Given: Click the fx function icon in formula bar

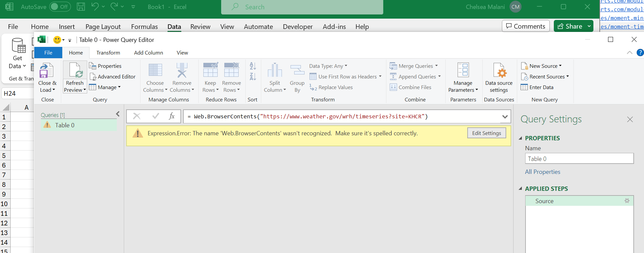Looking at the screenshot, I should [x=172, y=116].
